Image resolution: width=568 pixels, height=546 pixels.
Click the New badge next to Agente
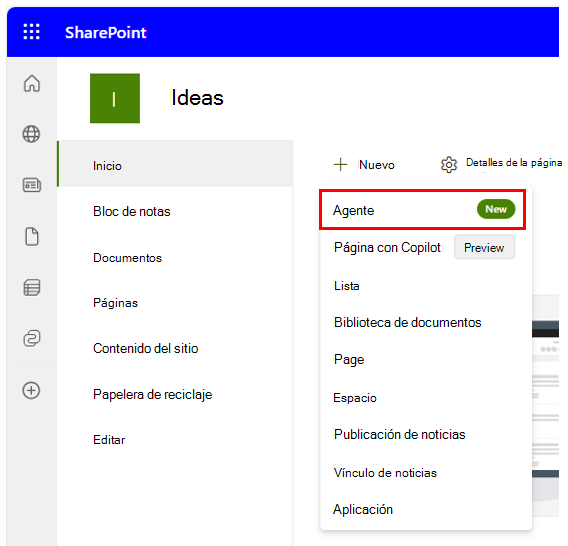pos(496,209)
